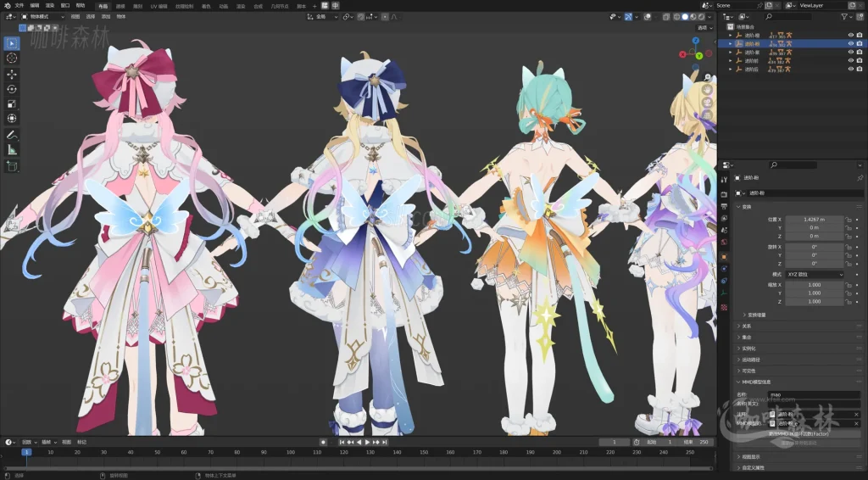Click the blue Z axis on navigation gizmo

click(696, 41)
